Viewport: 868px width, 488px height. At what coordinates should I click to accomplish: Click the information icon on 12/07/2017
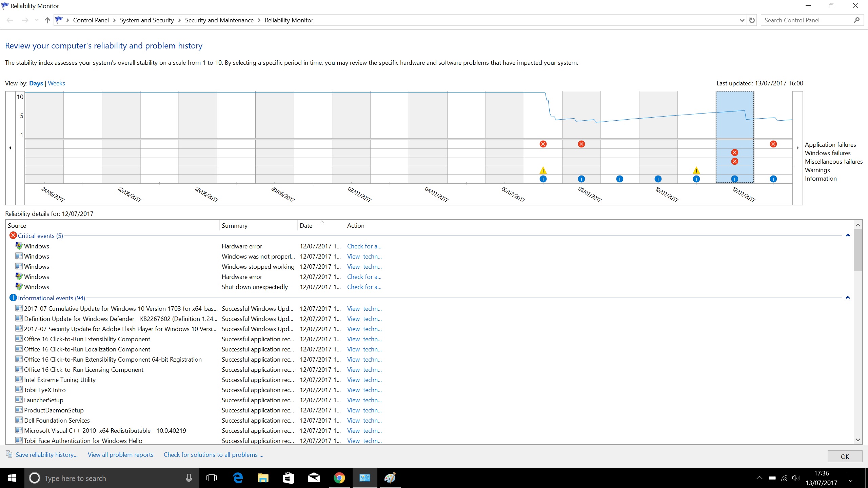(734, 179)
